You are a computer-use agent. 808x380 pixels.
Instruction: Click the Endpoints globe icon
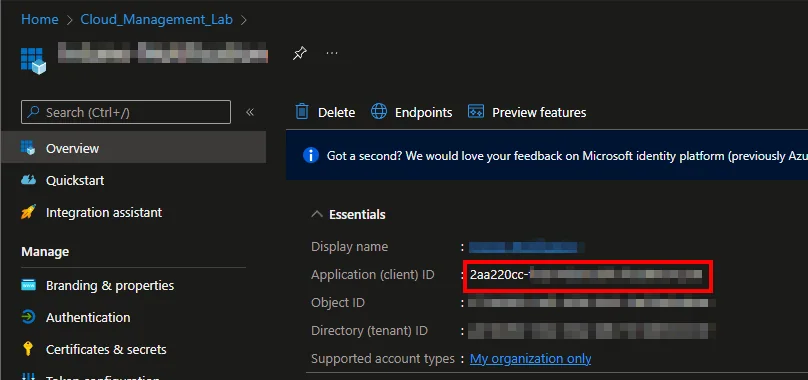click(x=379, y=112)
